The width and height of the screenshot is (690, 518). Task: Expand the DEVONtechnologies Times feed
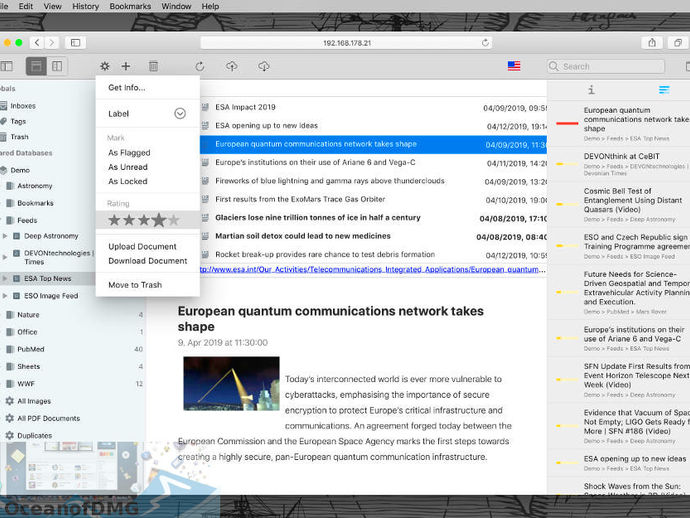pyautogui.click(x=5, y=257)
